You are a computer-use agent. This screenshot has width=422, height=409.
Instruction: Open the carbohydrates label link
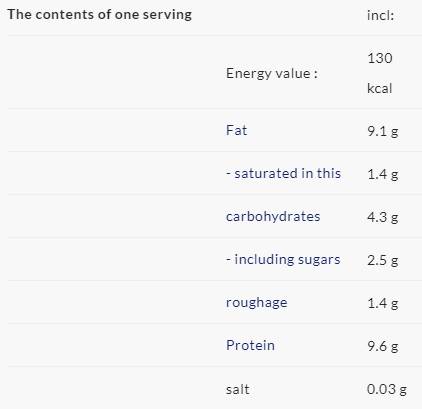(273, 217)
